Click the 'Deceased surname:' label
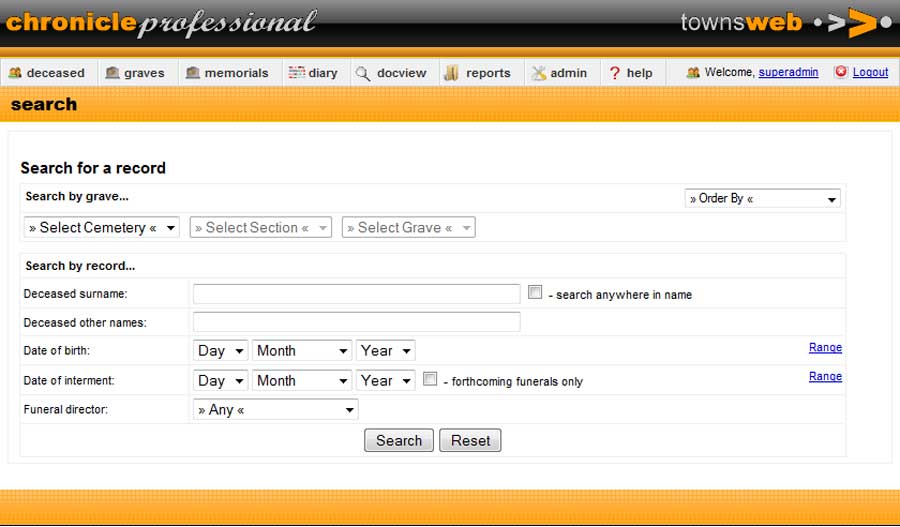Image resolution: width=900 pixels, height=527 pixels. tap(75, 294)
